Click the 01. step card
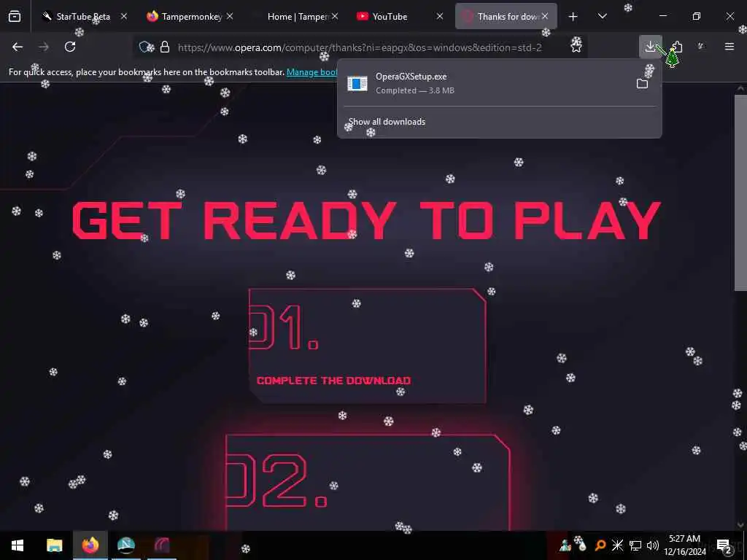The image size is (747, 560). point(368,346)
